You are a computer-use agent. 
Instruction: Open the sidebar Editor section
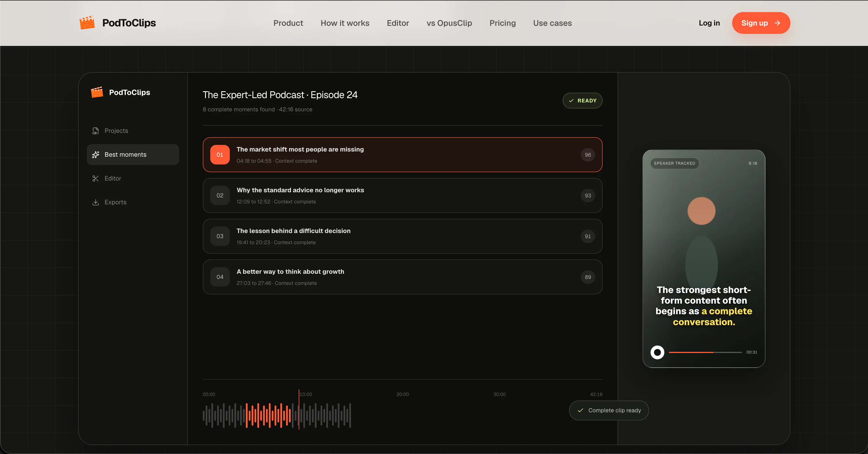(x=133, y=179)
